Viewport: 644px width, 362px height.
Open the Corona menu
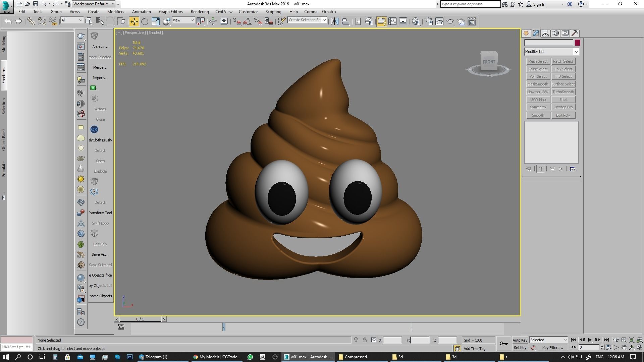[311, 11]
